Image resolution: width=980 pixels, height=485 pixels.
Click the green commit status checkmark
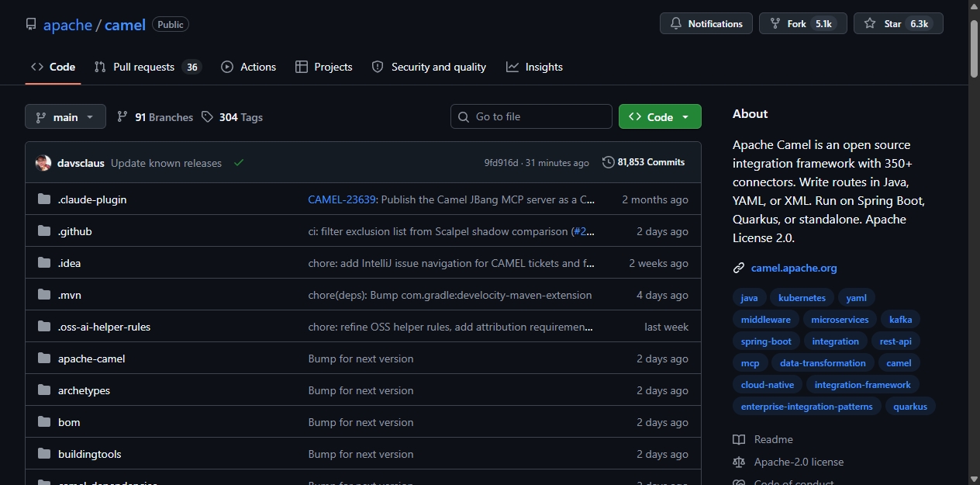pyautogui.click(x=239, y=163)
